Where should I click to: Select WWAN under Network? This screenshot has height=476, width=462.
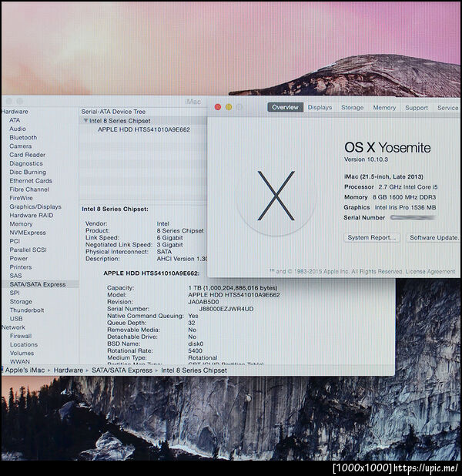[20, 361]
